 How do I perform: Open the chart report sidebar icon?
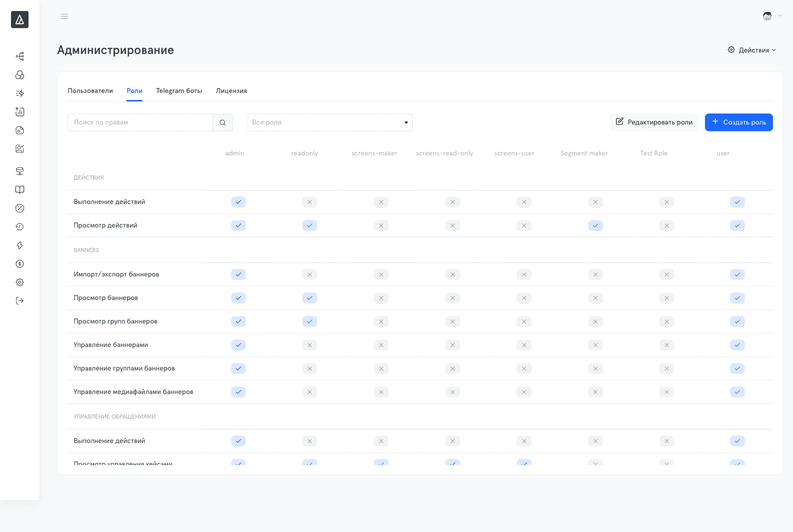(x=20, y=111)
